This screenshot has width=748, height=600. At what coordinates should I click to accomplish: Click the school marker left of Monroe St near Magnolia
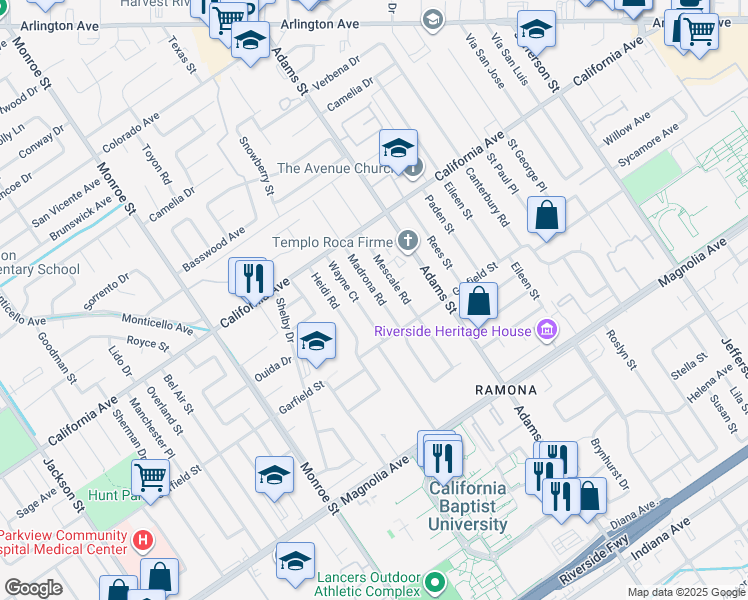click(x=274, y=478)
